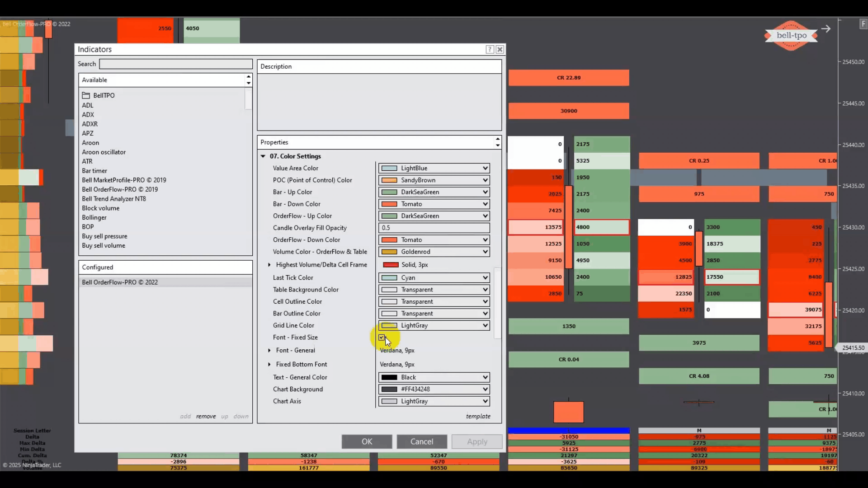Expand the Font - General property
This screenshot has height=488, width=868.
pyautogui.click(x=269, y=350)
